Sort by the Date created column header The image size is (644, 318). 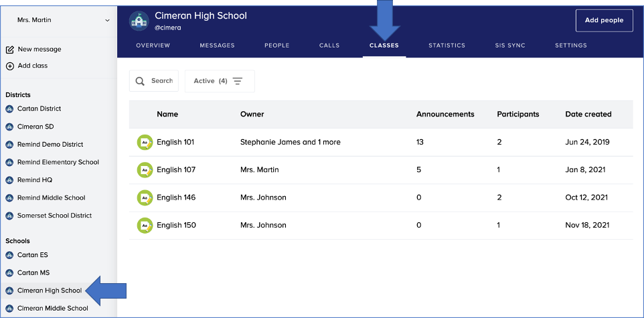(588, 114)
